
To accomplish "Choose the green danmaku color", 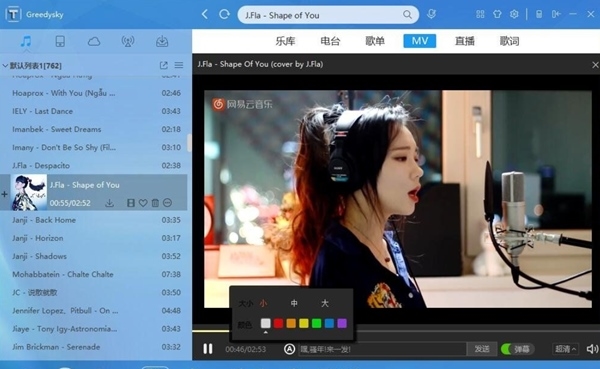I will (x=316, y=323).
